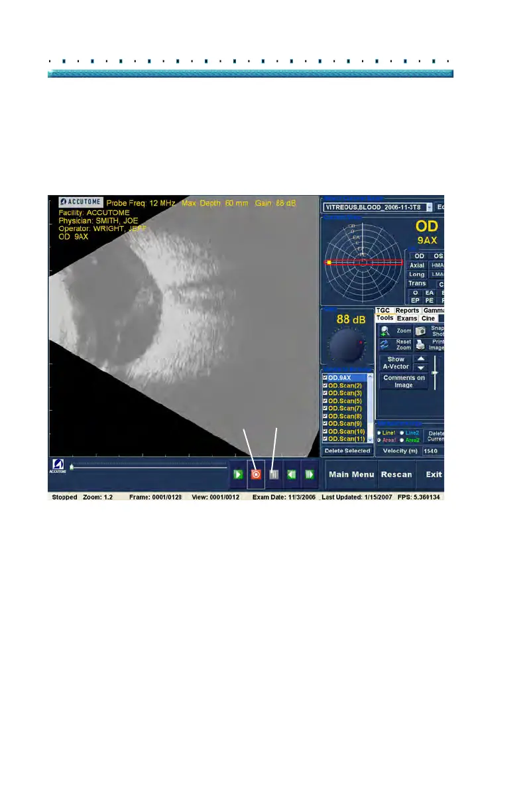
Task: Click A-Vector down arrow
Action: click(x=420, y=368)
